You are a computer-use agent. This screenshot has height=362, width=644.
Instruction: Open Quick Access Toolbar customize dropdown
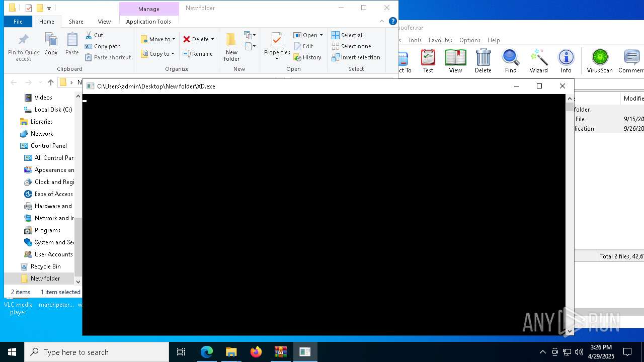(49, 8)
